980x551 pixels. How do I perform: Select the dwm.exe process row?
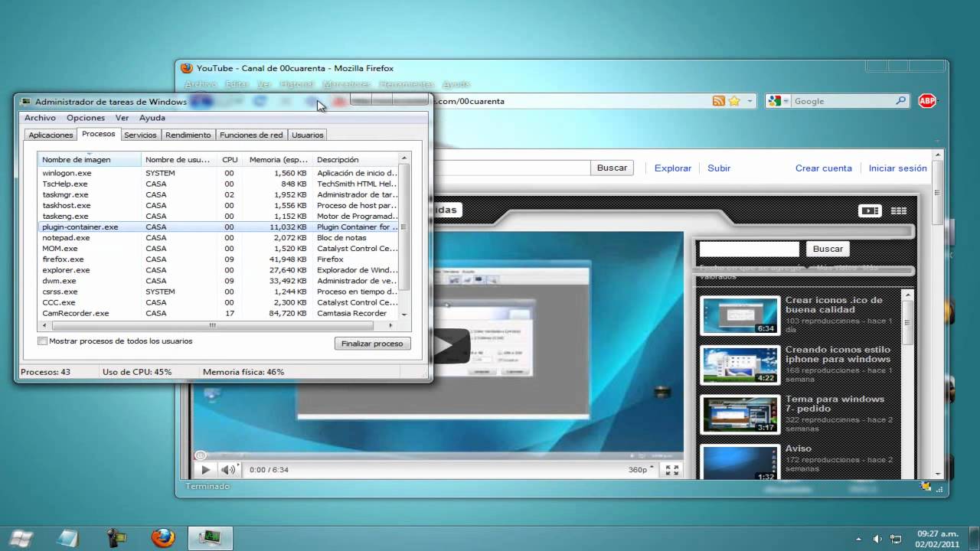click(x=219, y=281)
